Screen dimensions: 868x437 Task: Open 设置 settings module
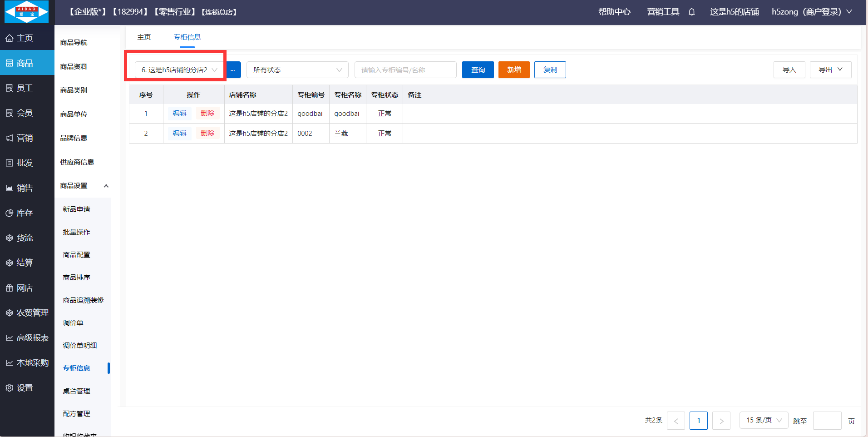point(27,388)
